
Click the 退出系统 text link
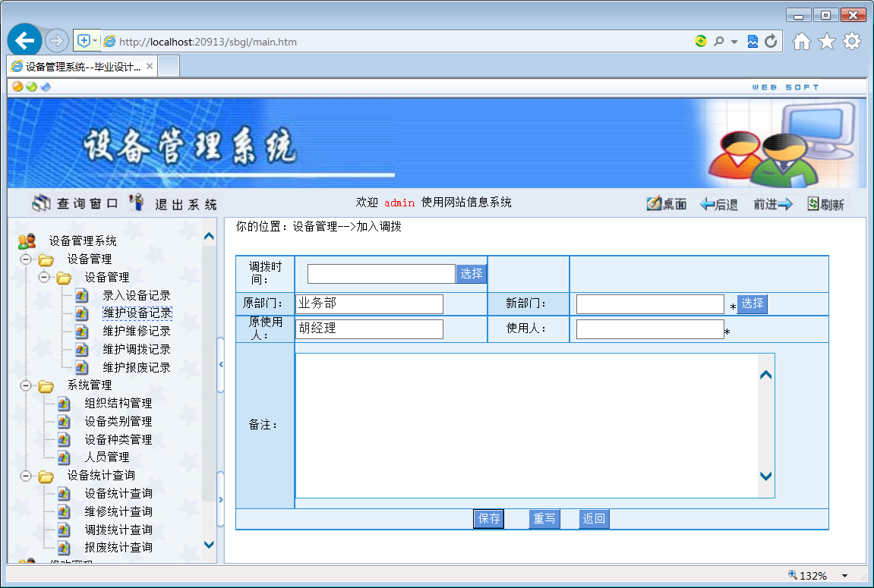point(186,204)
